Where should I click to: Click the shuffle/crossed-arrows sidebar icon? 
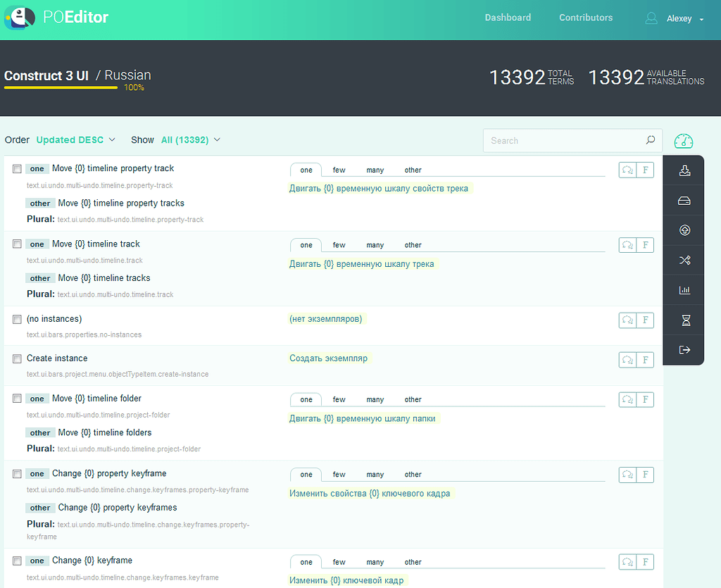point(683,260)
